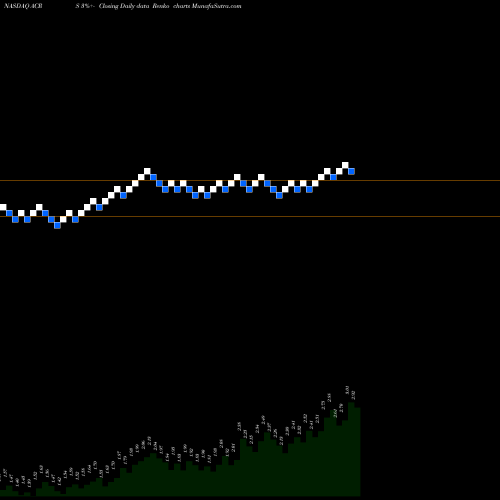
Task: Select the last blue Renko brick at chart end
Action: [x=351, y=171]
